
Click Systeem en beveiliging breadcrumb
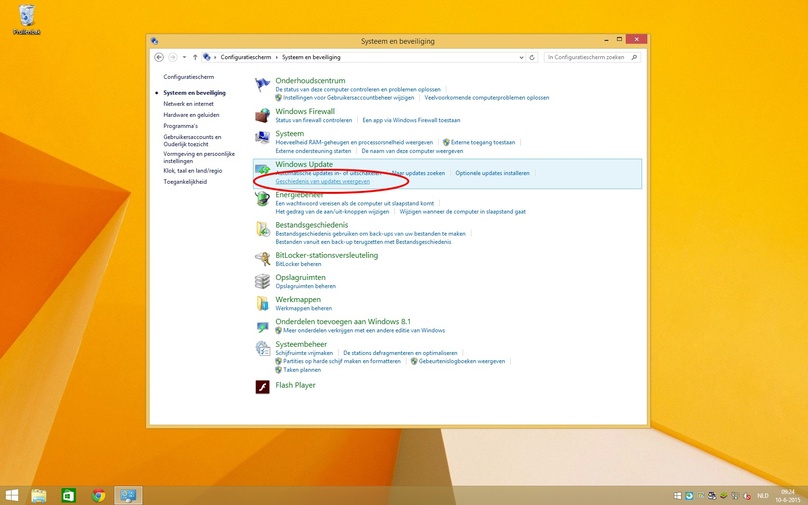coord(311,57)
